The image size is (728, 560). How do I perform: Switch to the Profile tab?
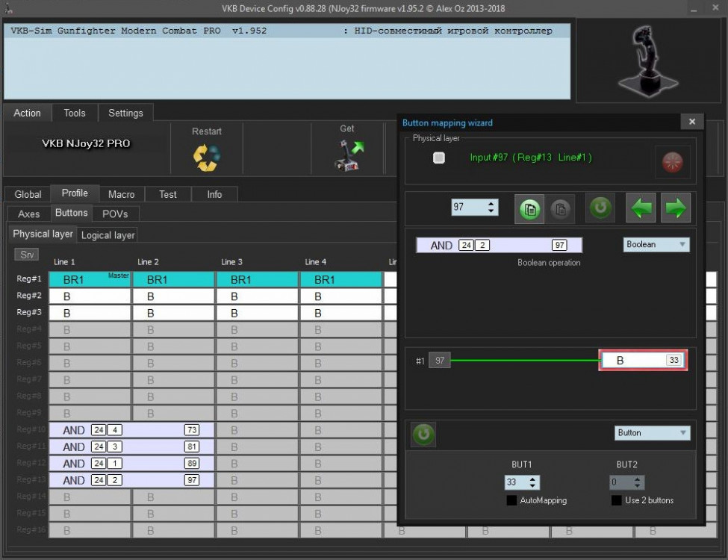(x=74, y=193)
